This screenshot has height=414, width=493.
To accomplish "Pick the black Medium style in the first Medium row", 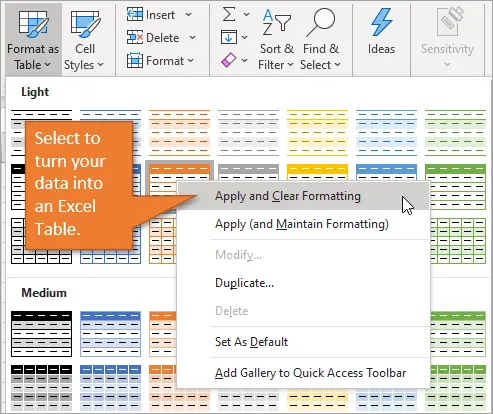I will pyautogui.click(x=41, y=334).
